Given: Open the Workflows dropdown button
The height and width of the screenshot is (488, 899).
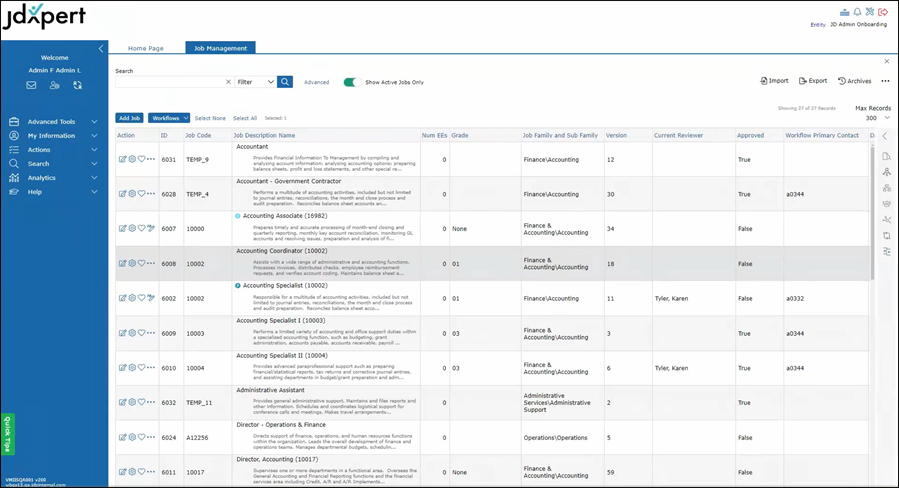Looking at the screenshot, I should tap(169, 118).
